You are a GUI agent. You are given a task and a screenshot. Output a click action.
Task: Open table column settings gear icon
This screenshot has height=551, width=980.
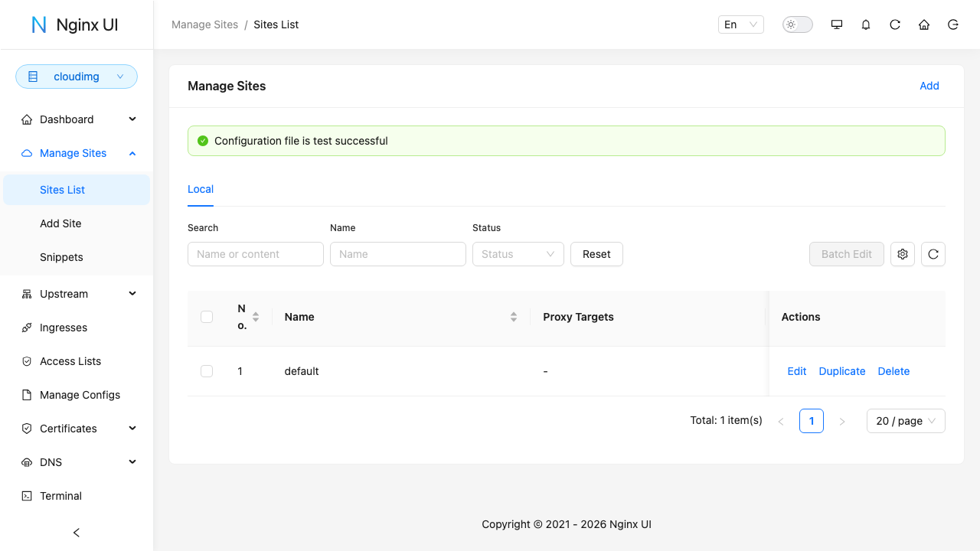(903, 254)
